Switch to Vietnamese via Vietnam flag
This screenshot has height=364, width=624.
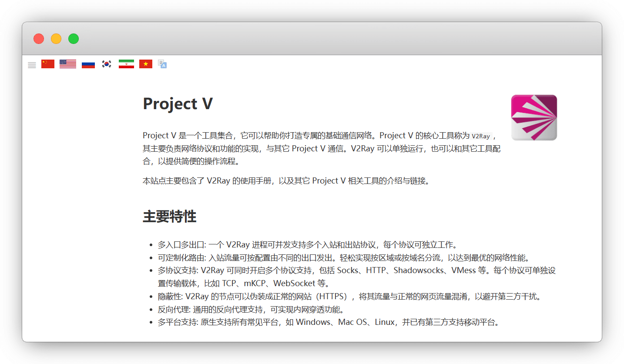tap(146, 64)
